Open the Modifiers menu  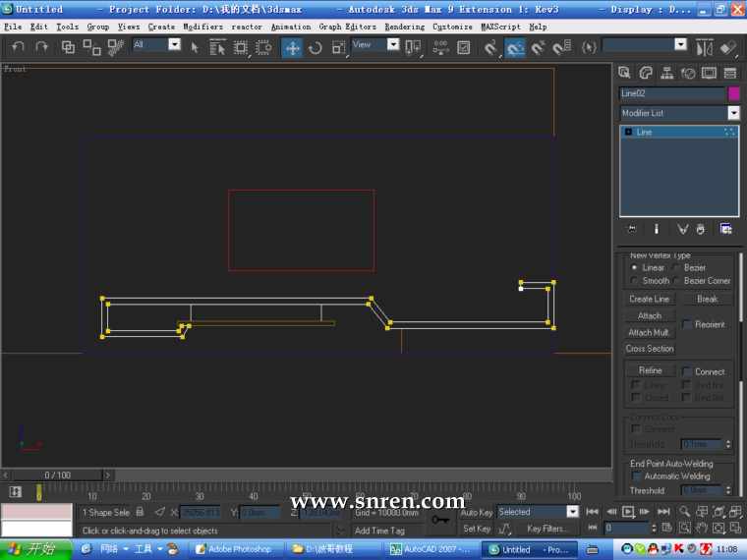pyautogui.click(x=202, y=27)
